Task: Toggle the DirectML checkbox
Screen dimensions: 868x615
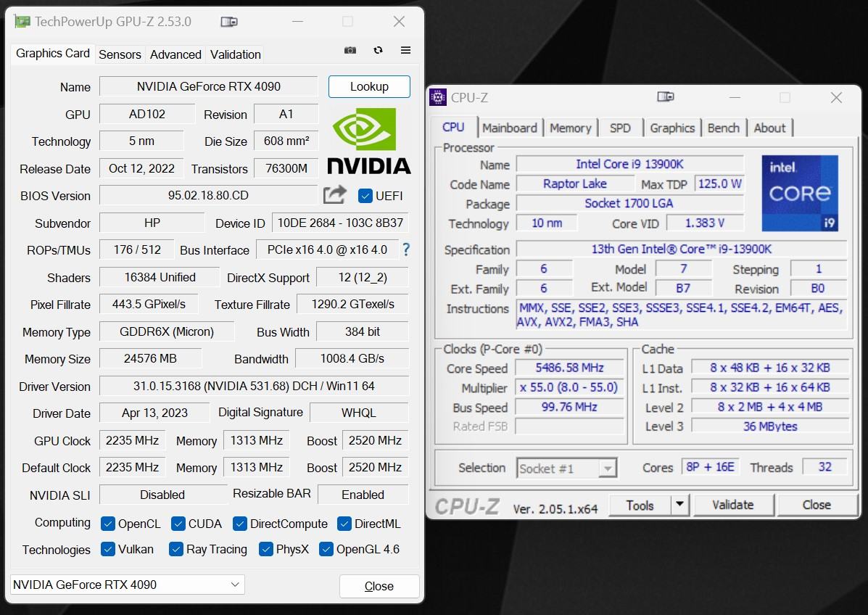Action: pos(344,524)
